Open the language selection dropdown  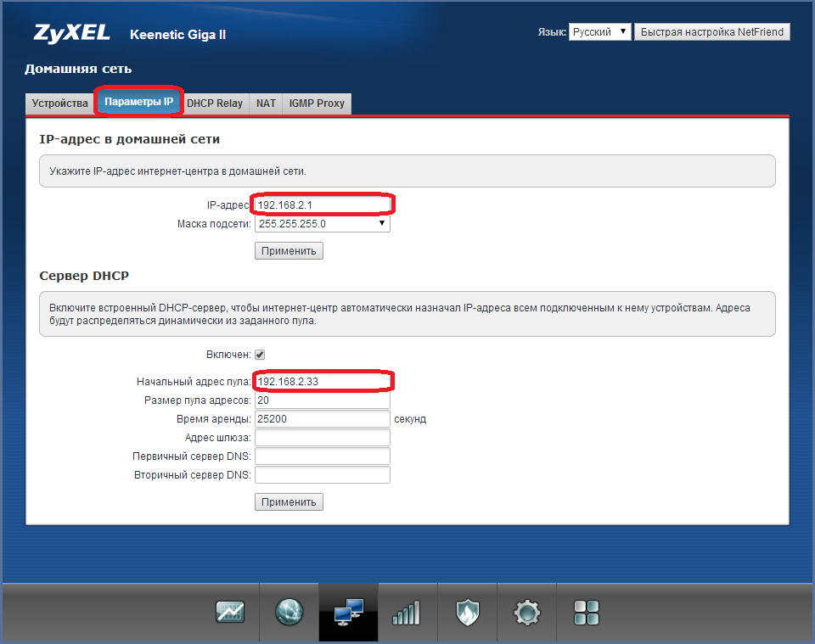click(x=599, y=32)
